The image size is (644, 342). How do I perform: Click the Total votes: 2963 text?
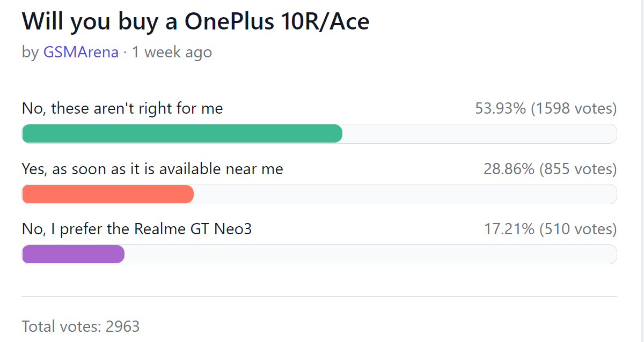(x=80, y=326)
